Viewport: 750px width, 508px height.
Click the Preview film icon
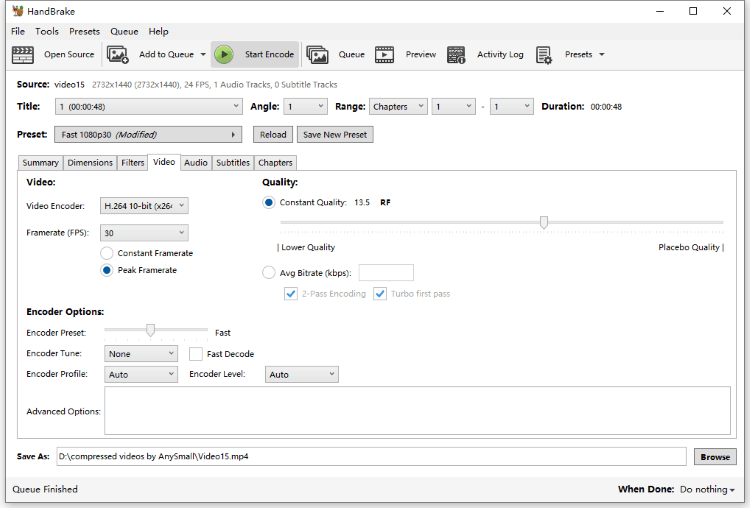click(x=385, y=55)
